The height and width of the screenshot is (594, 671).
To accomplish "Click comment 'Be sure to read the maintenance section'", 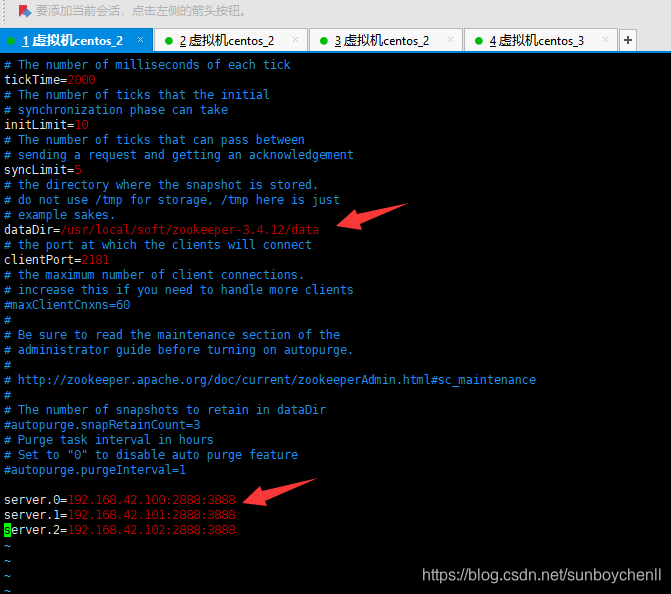I will [154, 335].
